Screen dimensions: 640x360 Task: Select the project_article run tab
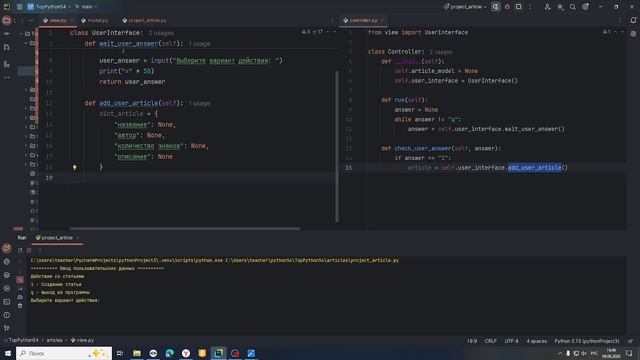(x=57, y=238)
